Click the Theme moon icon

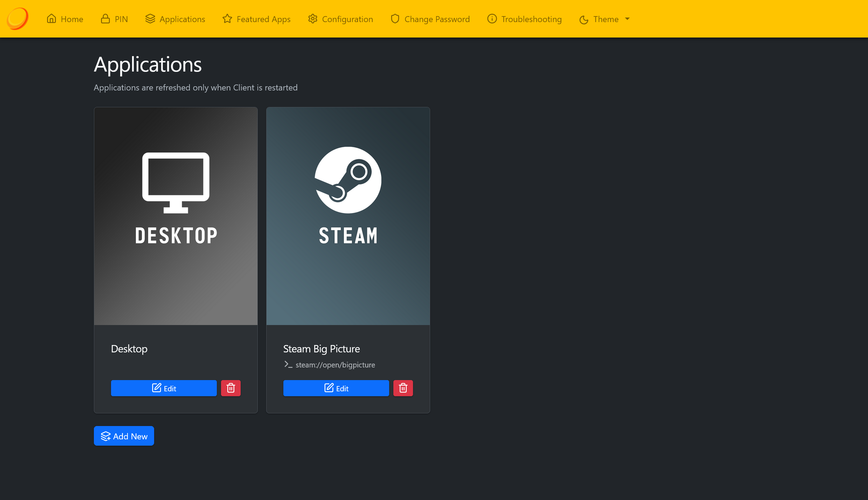[x=584, y=20]
